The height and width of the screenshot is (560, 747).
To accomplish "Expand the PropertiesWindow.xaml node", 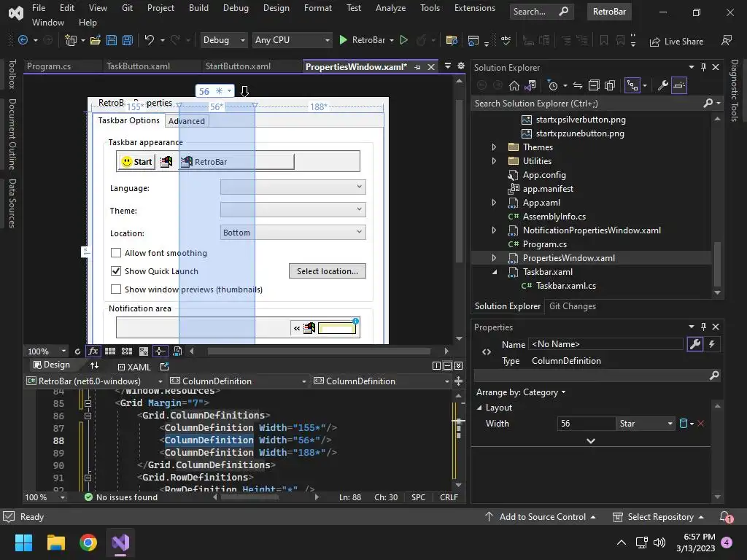I will 494,258.
